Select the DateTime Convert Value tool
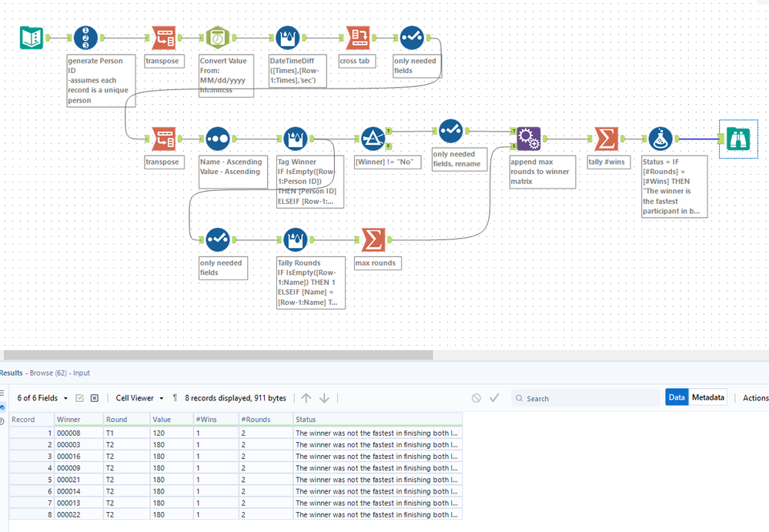 [218, 38]
